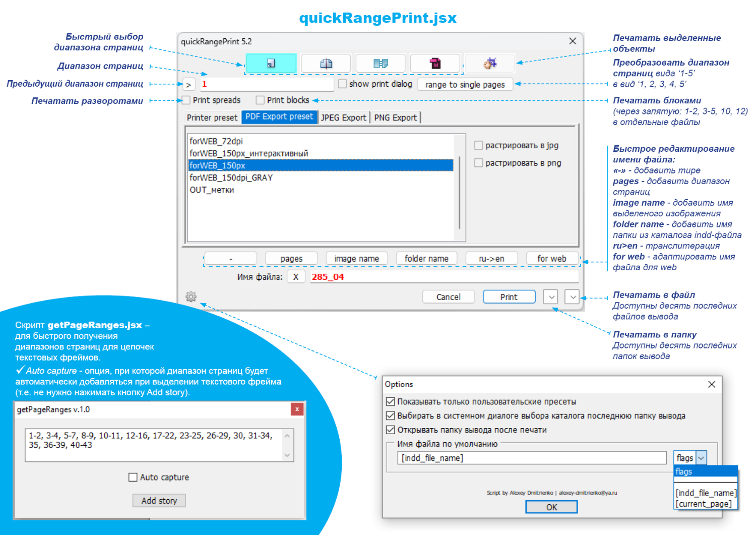Expand the flags dropdown in Options
The image size is (756, 535).
tap(702, 458)
